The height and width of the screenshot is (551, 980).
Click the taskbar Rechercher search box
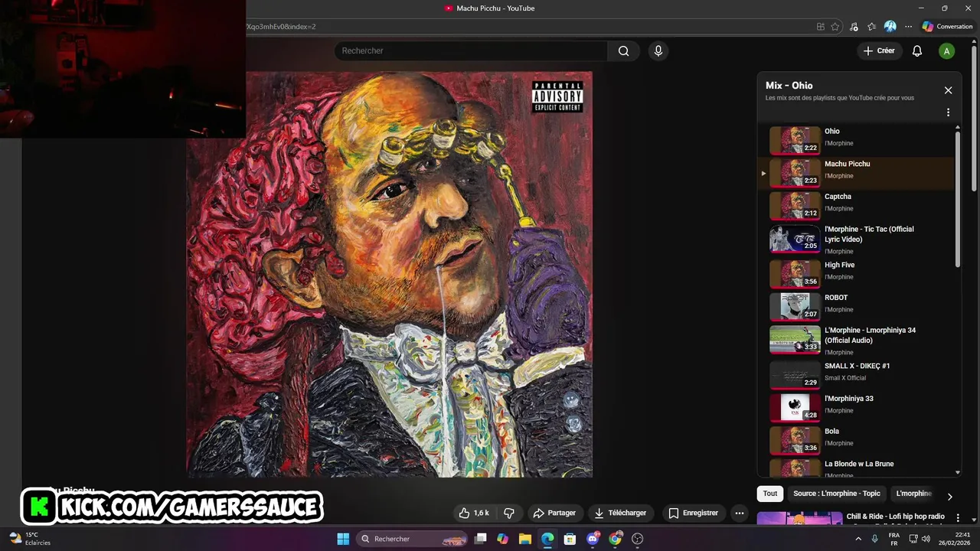pyautogui.click(x=412, y=539)
